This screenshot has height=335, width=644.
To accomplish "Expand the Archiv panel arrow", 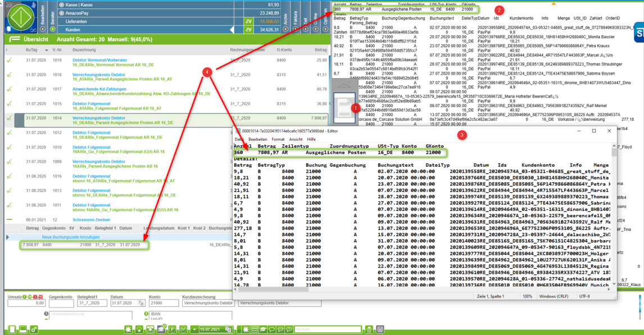I will (x=285, y=29).
